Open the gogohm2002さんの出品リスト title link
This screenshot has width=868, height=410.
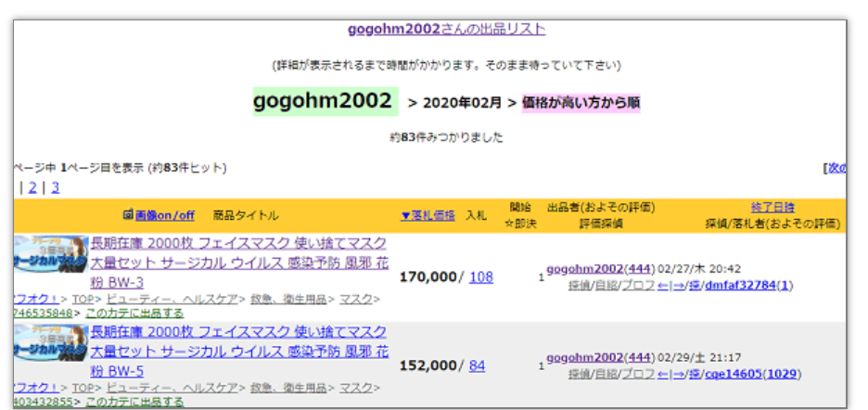point(446,29)
